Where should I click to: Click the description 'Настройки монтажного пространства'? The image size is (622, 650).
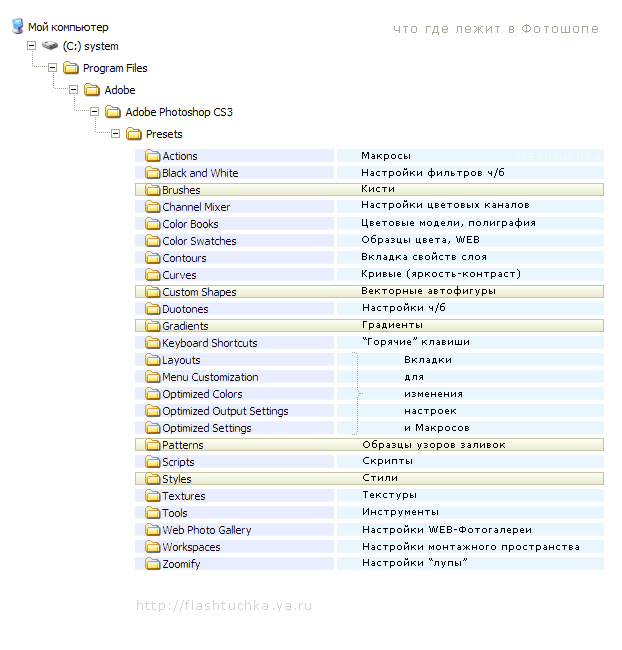point(471,547)
